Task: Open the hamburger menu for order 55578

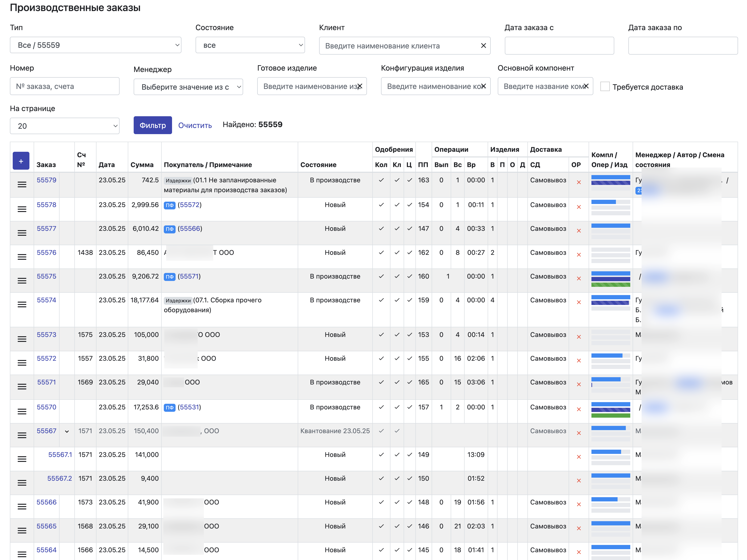Action: (x=22, y=209)
